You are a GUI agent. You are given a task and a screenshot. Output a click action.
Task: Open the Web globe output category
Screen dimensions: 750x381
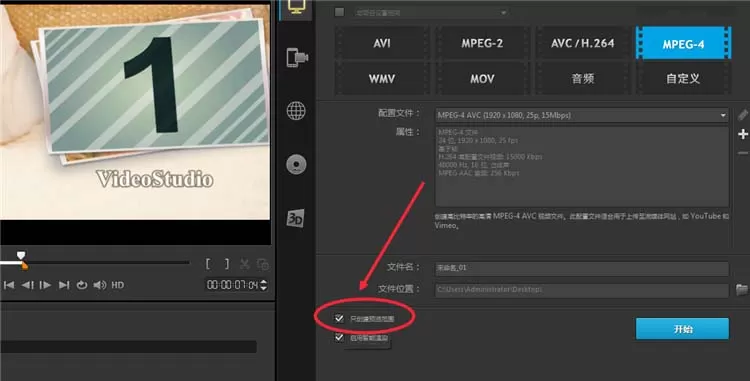(x=296, y=111)
